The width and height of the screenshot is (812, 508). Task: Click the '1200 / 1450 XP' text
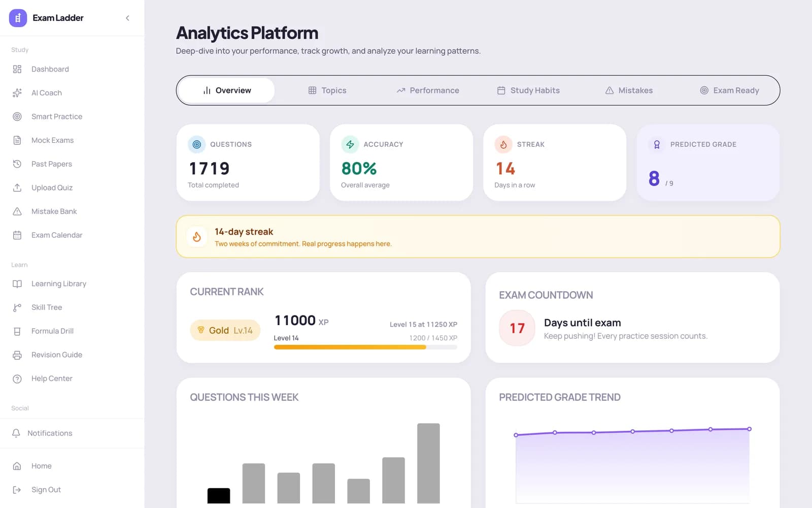[x=433, y=338]
